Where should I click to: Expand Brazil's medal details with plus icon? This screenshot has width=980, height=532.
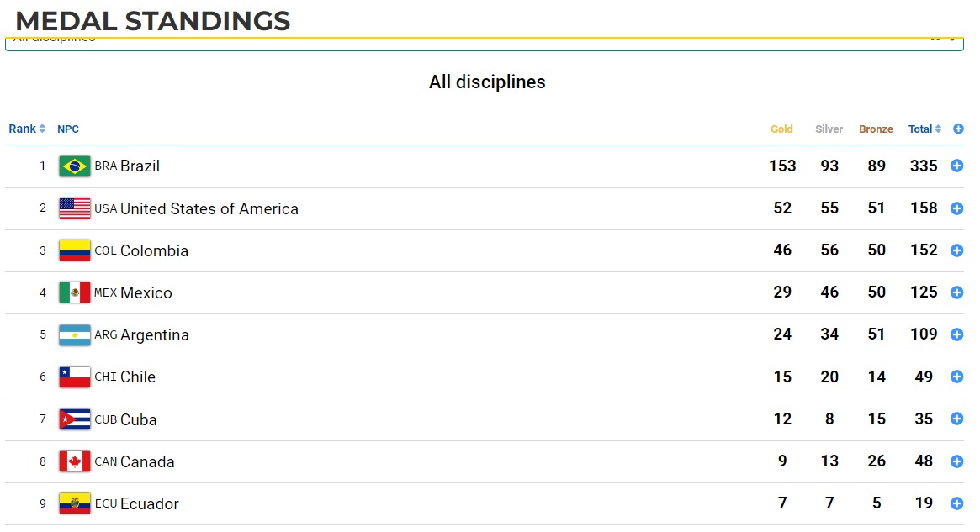pos(957,166)
